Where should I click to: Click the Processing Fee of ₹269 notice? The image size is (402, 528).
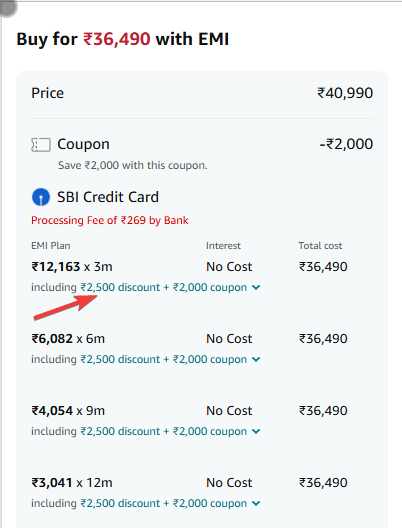pos(110,220)
